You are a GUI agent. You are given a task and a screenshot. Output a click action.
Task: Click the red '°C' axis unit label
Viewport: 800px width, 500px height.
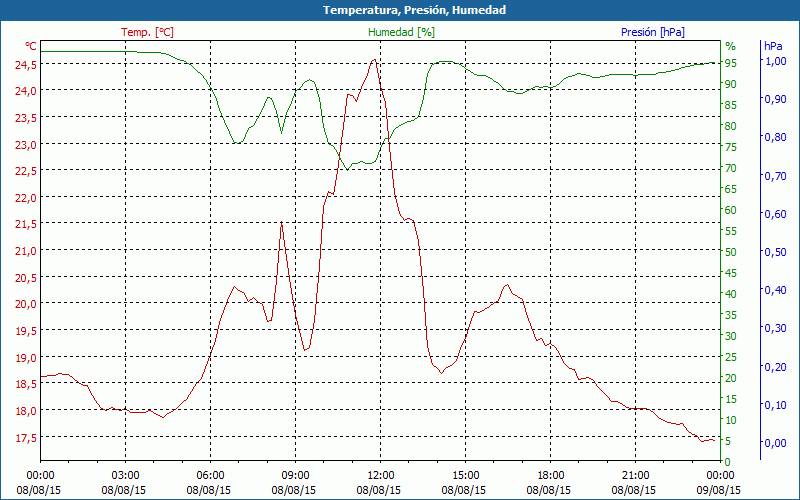(31, 46)
